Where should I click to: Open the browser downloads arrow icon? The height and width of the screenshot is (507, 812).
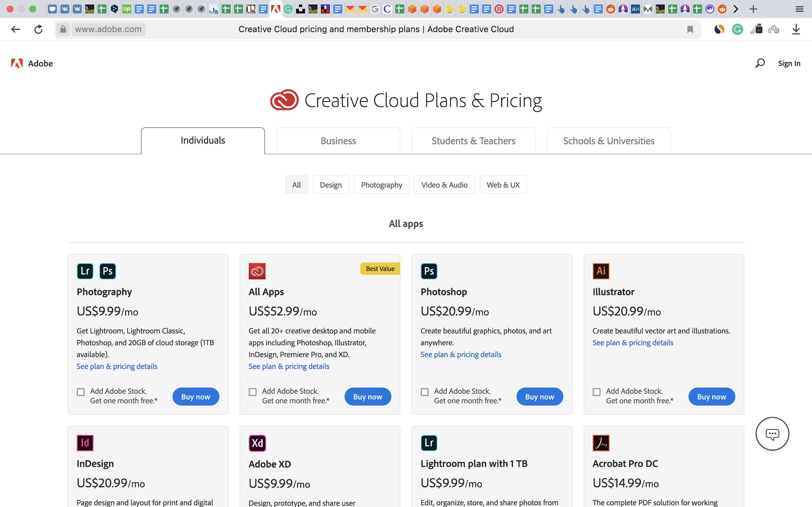796,30
